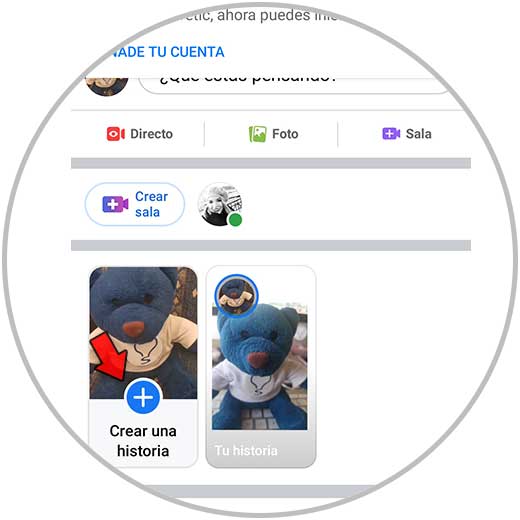Open the Tu historia story card
Viewport: 520px width, 520px height.
[261, 367]
